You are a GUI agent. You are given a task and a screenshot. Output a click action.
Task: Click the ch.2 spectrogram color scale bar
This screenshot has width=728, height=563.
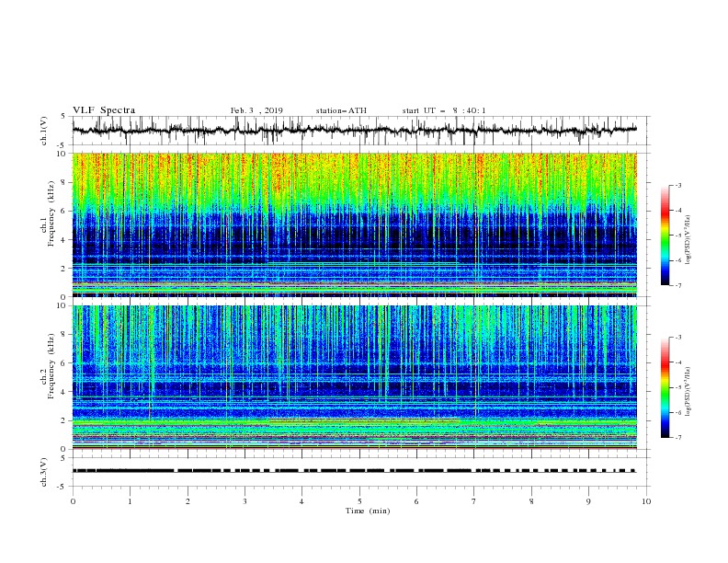665,387
